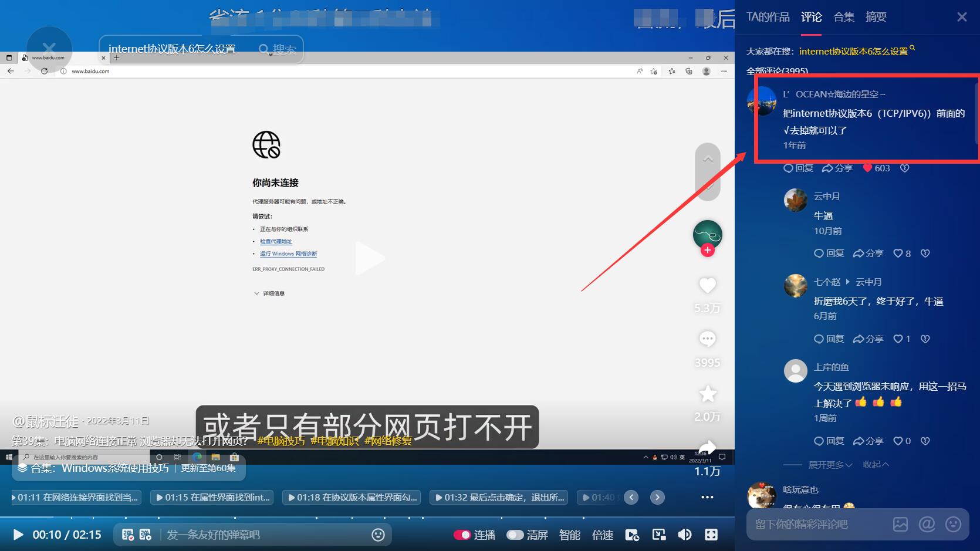Click in the danmaku text input field

point(264,535)
